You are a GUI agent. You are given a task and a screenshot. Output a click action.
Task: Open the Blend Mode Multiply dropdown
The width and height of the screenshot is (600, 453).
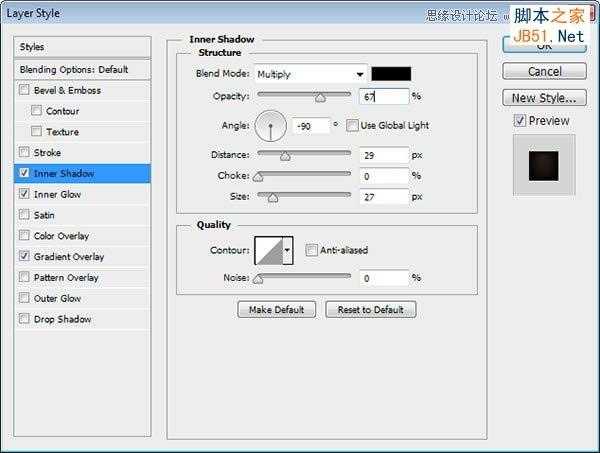(311, 74)
